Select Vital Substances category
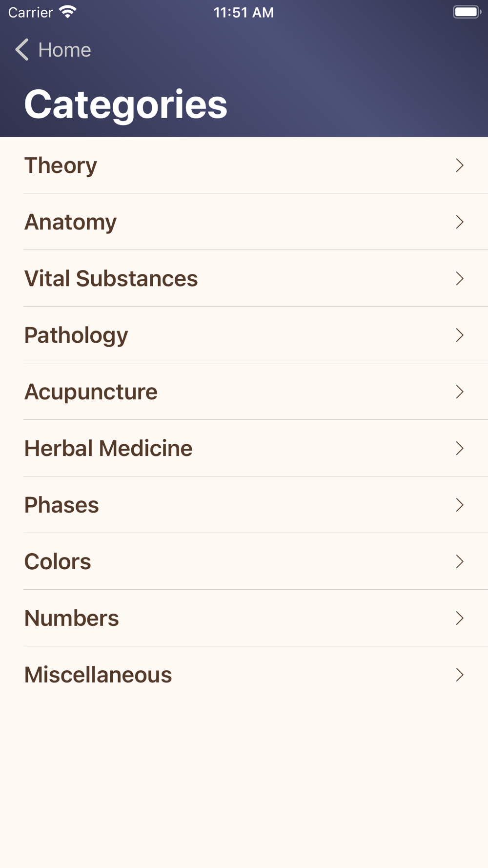Viewport: 488px width, 868px height. pyautogui.click(x=244, y=279)
